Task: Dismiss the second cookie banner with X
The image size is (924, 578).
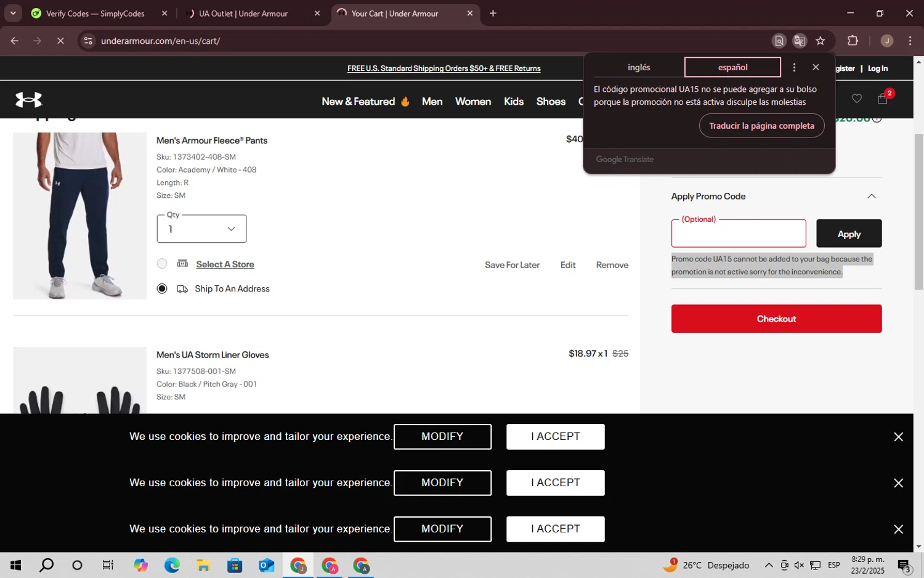Action: pos(898,483)
